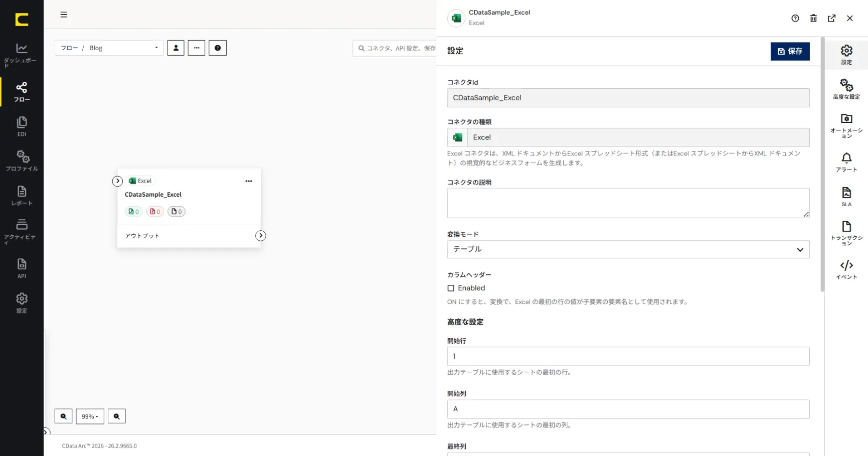Click the コネクタの種類 Excel field
868x456 pixels.
click(x=628, y=137)
